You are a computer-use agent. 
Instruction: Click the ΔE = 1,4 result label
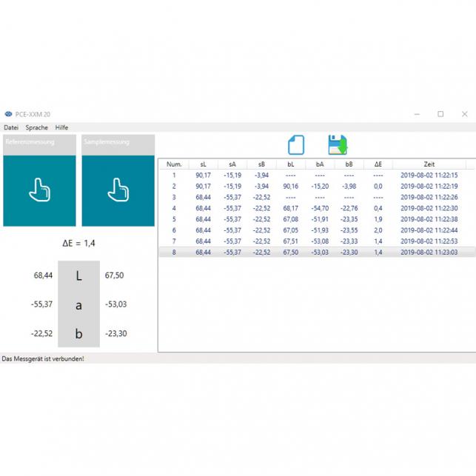pos(78,243)
